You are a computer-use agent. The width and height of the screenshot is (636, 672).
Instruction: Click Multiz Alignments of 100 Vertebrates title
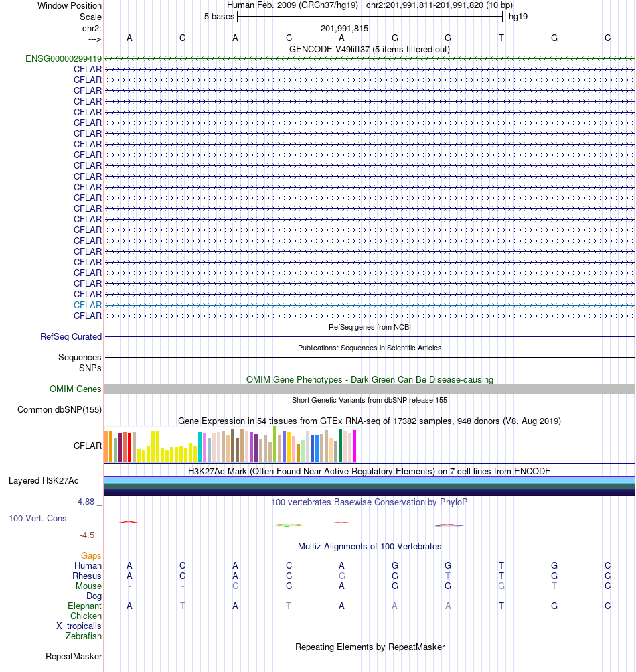pyautogui.click(x=369, y=547)
